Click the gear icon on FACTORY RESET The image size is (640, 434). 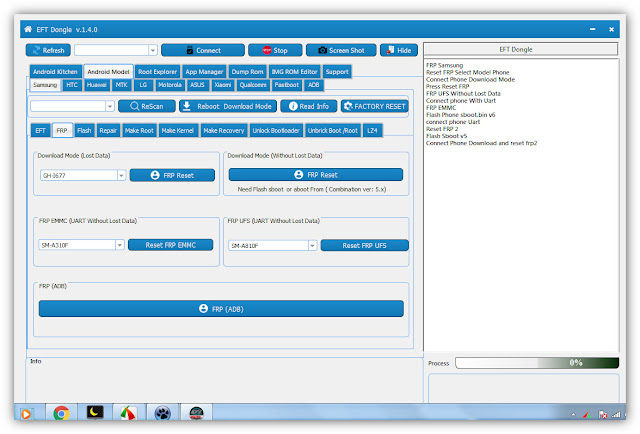pyautogui.click(x=348, y=106)
